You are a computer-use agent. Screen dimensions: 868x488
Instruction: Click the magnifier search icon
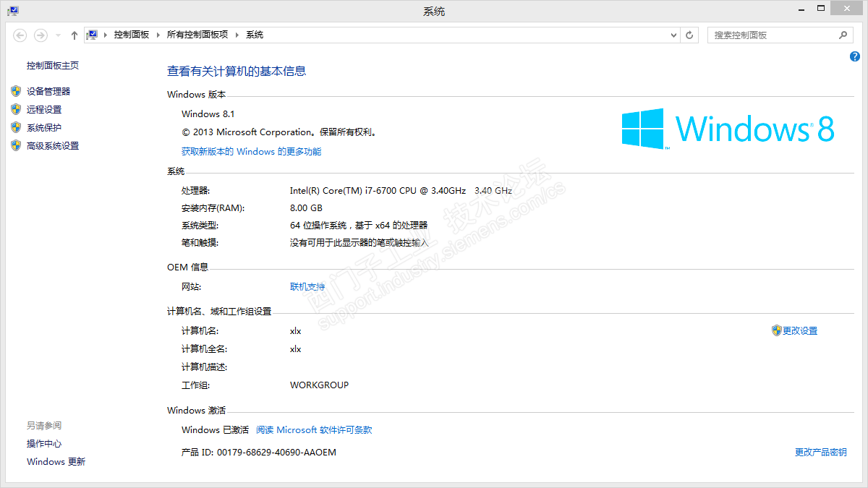pyautogui.click(x=843, y=35)
